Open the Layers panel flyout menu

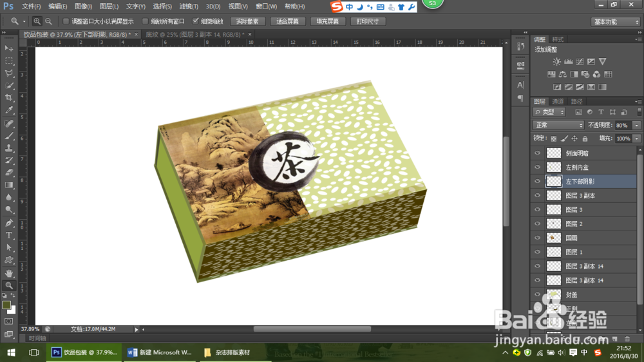tap(638, 102)
